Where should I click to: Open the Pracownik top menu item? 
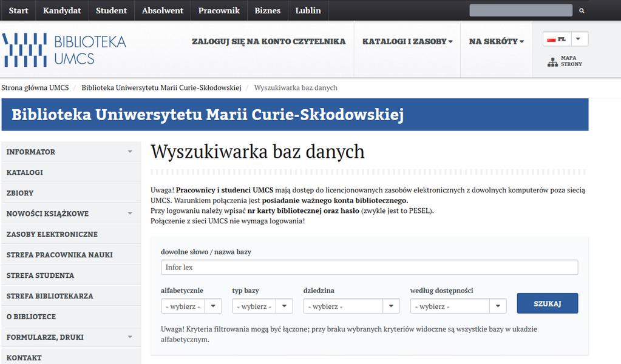click(x=219, y=10)
